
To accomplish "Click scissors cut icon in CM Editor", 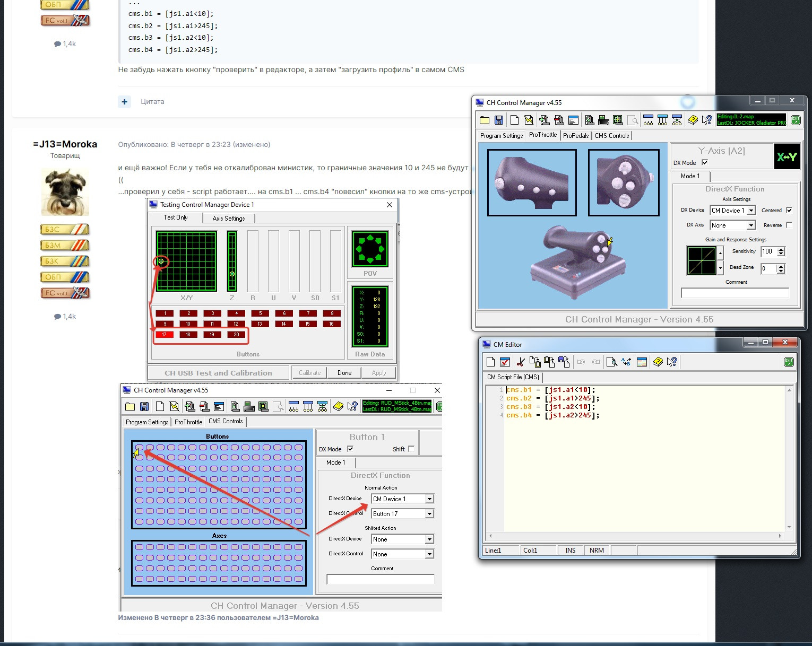I will [x=521, y=362].
